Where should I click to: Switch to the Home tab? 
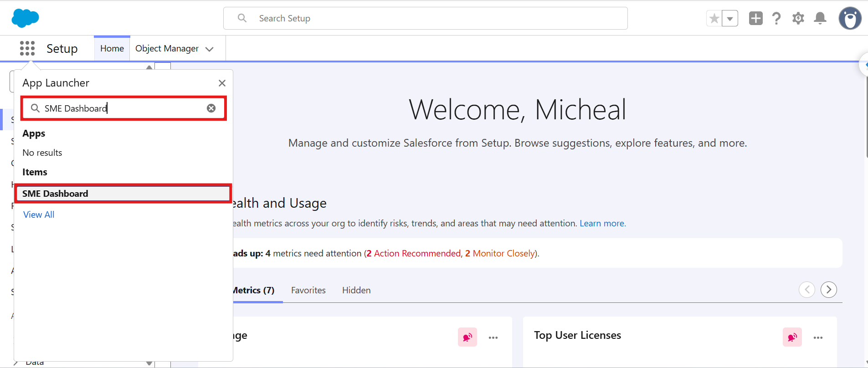pos(112,48)
